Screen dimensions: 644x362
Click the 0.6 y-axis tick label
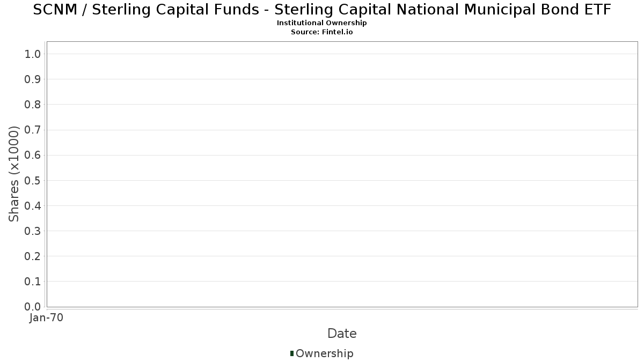pos(33,155)
